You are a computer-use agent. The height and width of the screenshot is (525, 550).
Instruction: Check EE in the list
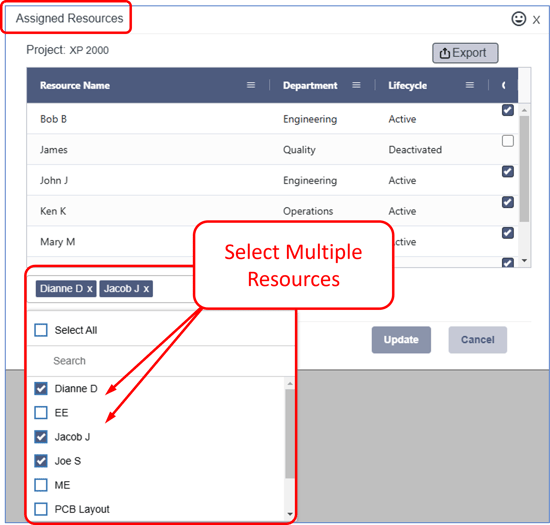pyautogui.click(x=41, y=413)
